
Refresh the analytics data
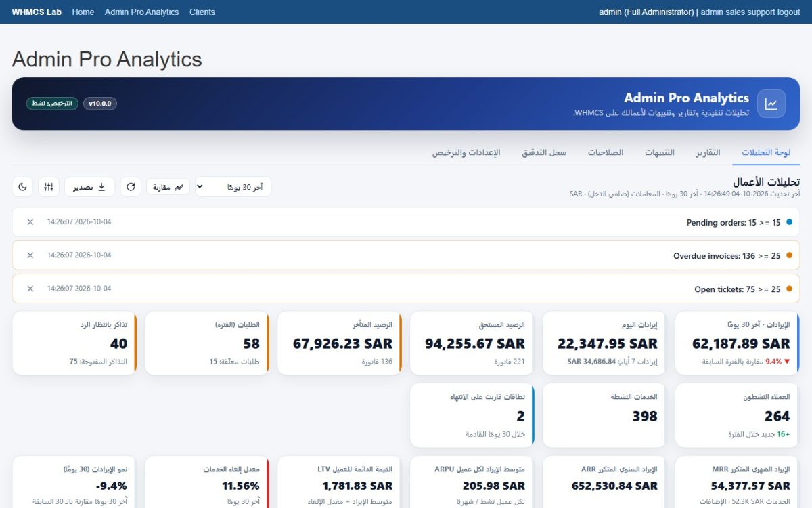(x=131, y=186)
